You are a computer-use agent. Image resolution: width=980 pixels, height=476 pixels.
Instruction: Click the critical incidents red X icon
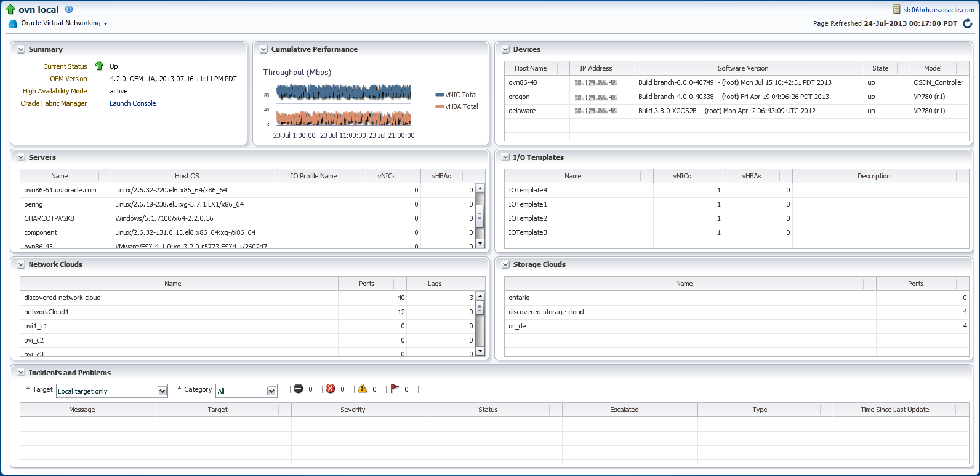pos(331,389)
